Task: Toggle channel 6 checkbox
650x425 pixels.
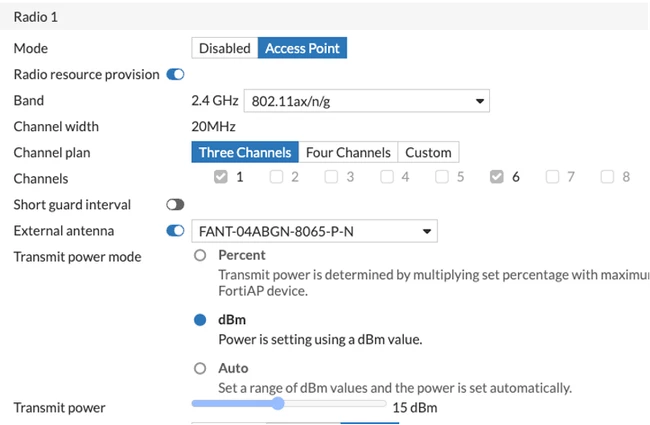Action: [497, 177]
